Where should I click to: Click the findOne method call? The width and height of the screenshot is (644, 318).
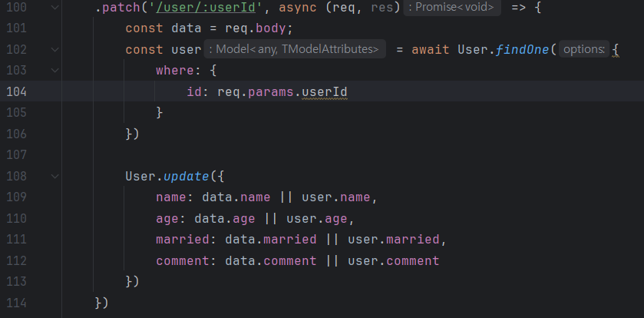coord(522,50)
